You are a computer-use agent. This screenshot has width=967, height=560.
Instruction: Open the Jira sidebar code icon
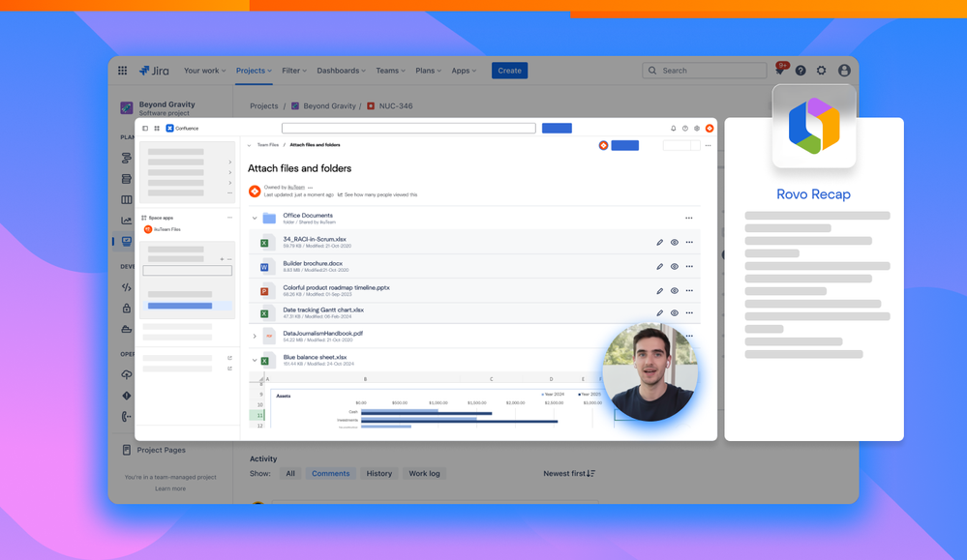(127, 287)
